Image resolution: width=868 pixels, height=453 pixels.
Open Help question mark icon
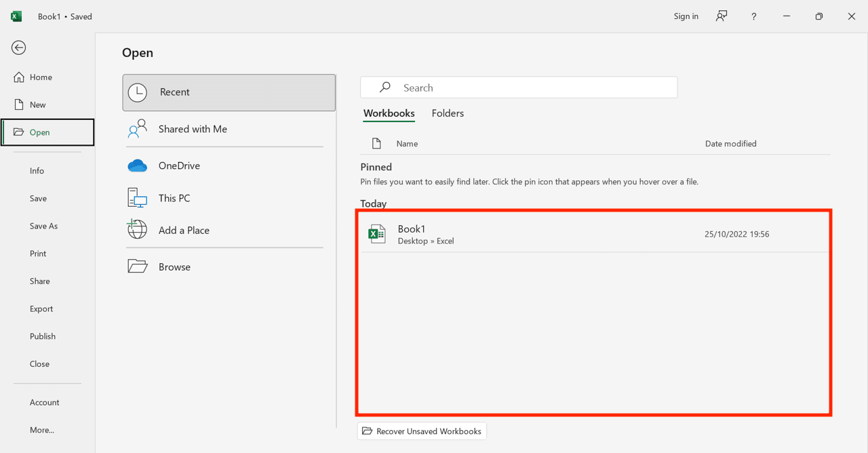click(753, 16)
